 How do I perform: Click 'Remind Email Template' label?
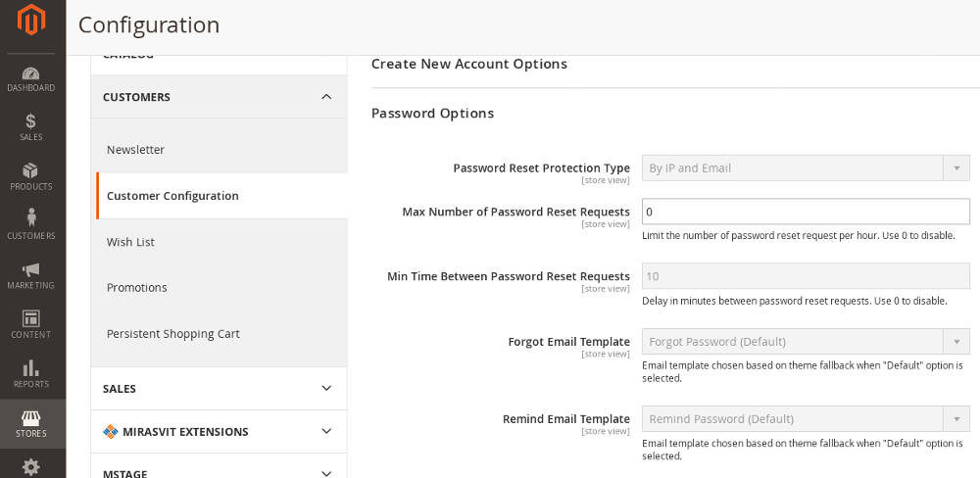(x=566, y=418)
